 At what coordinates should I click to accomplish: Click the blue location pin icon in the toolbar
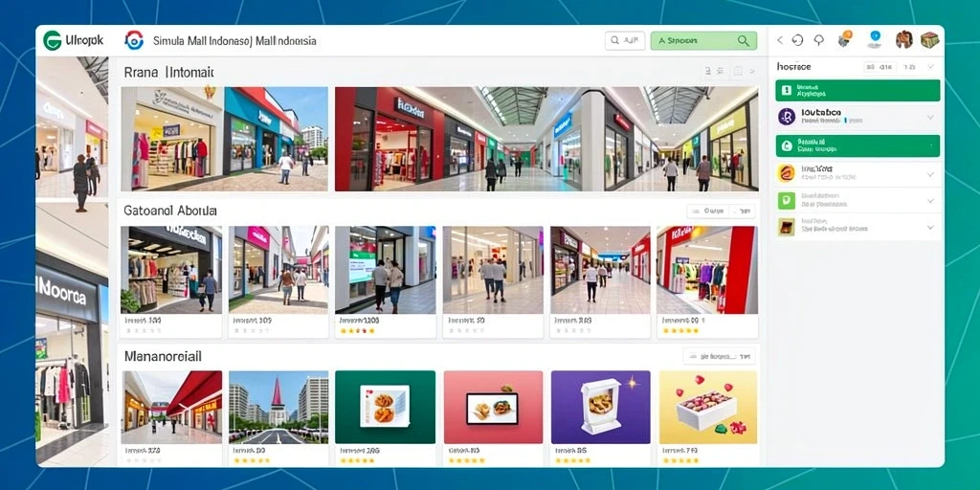click(875, 38)
